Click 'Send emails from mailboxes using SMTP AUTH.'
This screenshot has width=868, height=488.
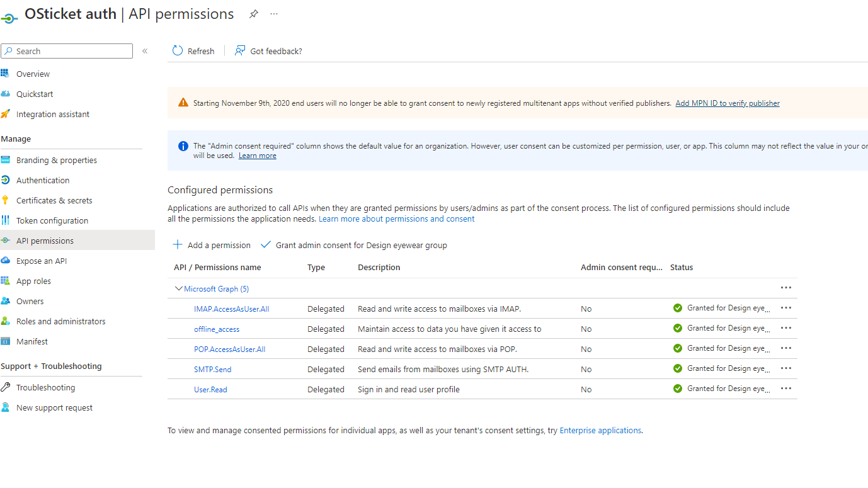click(443, 370)
